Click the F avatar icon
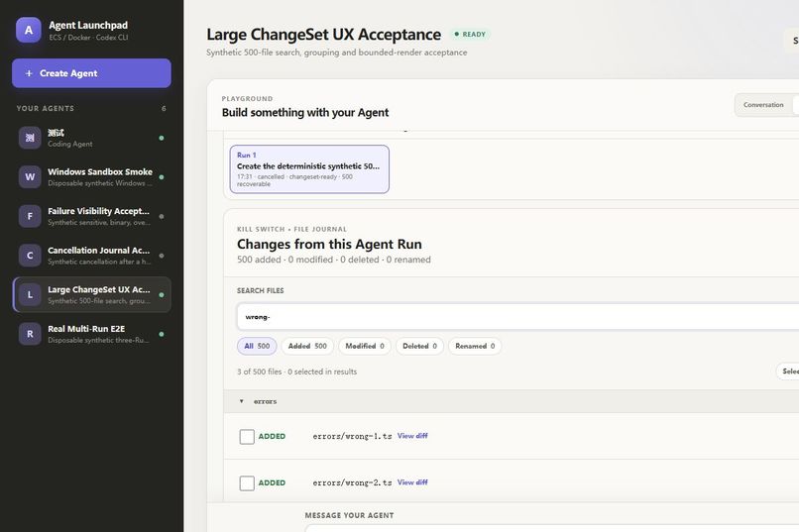The height and width of the screenshot is (532, 799). tap(30, 216)
